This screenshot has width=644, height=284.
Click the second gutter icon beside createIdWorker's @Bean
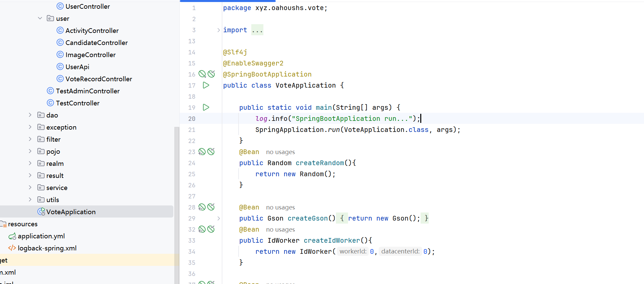tap(211, 229)
